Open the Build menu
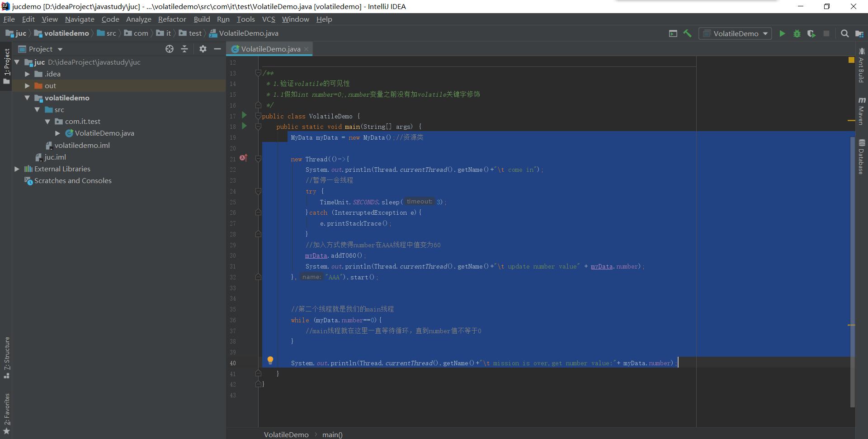This screenshot has width=868, height=439. coord(202,19)
